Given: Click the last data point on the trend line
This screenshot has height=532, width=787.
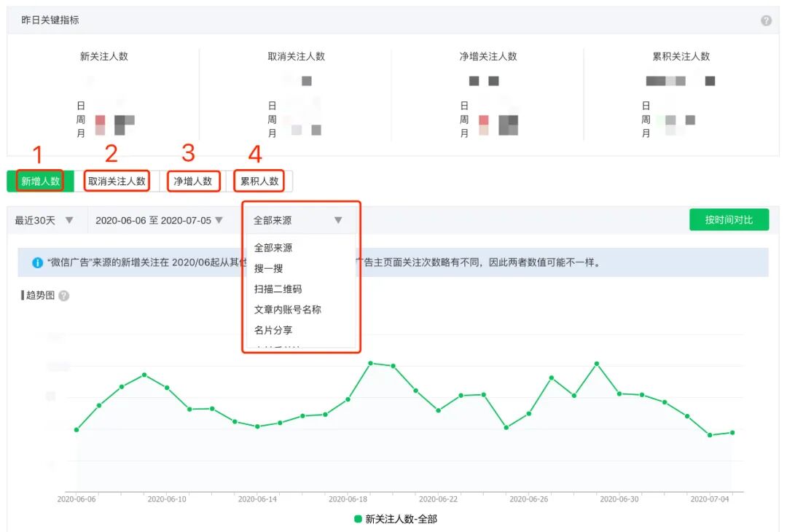Looking at the screenshot, I should [732, 432].
